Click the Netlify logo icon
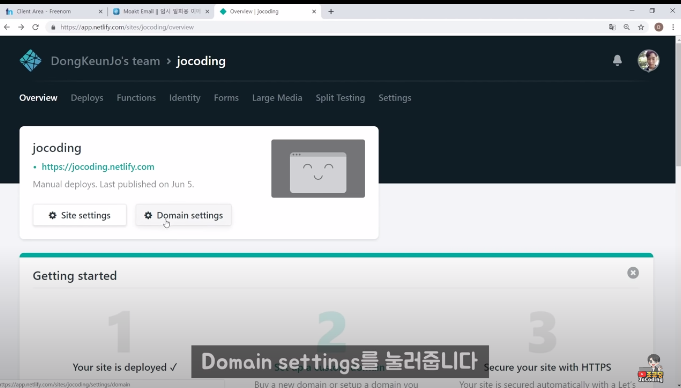 (x=30, y=60)
